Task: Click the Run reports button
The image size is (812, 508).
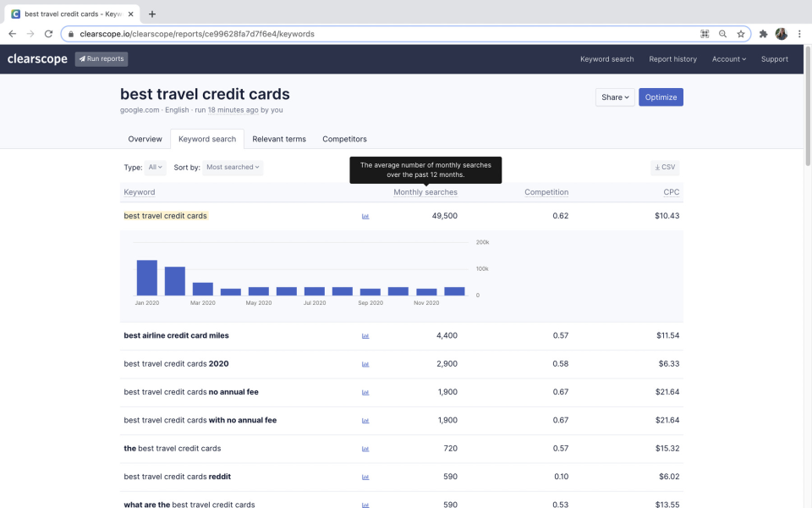Action: [x=101, y=59]
